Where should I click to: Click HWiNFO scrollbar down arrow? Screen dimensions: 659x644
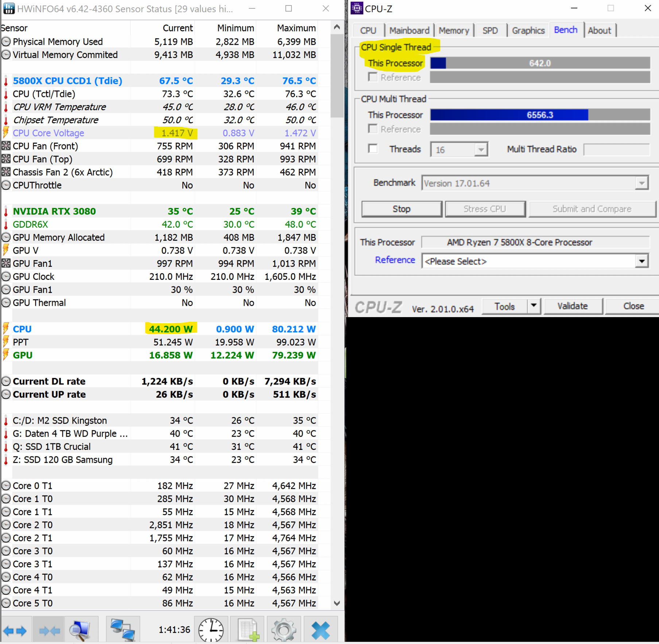[337, 603]
